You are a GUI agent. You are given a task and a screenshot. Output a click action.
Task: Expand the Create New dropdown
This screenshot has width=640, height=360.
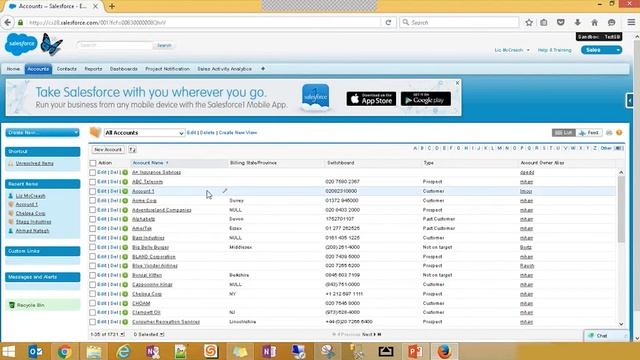click(x=42, y=132)
